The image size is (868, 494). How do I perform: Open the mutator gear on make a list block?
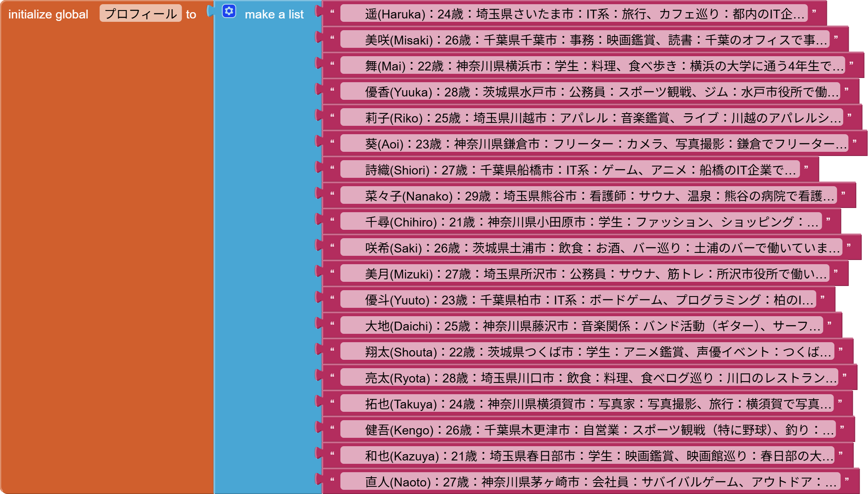pyautogui.click(x=228, y=13)
